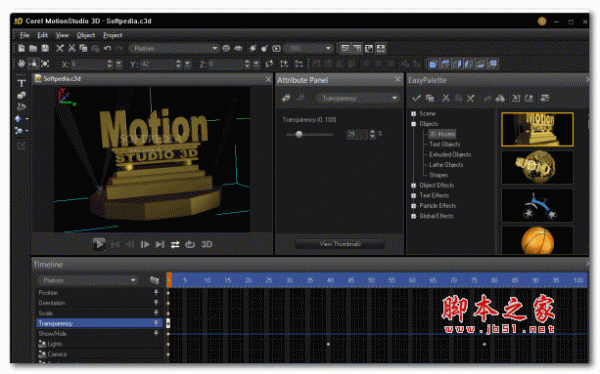Click the last blue view icon
This screenshot has width=600, height=374.
493,64
